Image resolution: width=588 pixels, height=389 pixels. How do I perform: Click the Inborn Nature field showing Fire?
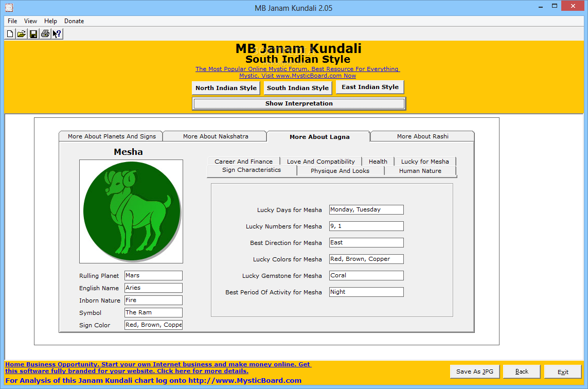[x=153, y=300]
